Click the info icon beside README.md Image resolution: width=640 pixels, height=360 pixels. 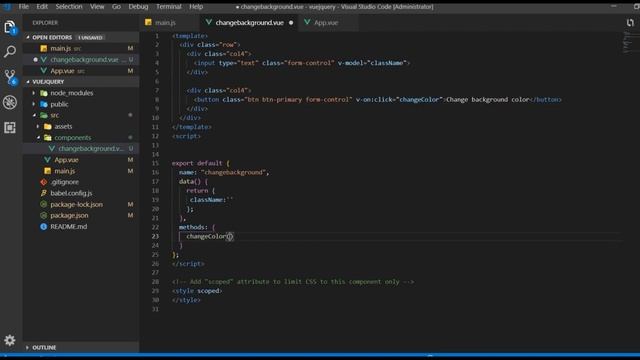44,227
